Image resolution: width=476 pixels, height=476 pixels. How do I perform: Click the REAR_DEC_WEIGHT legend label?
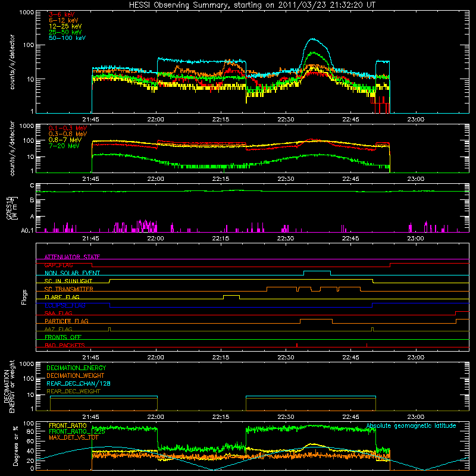(x=73, y=392)
